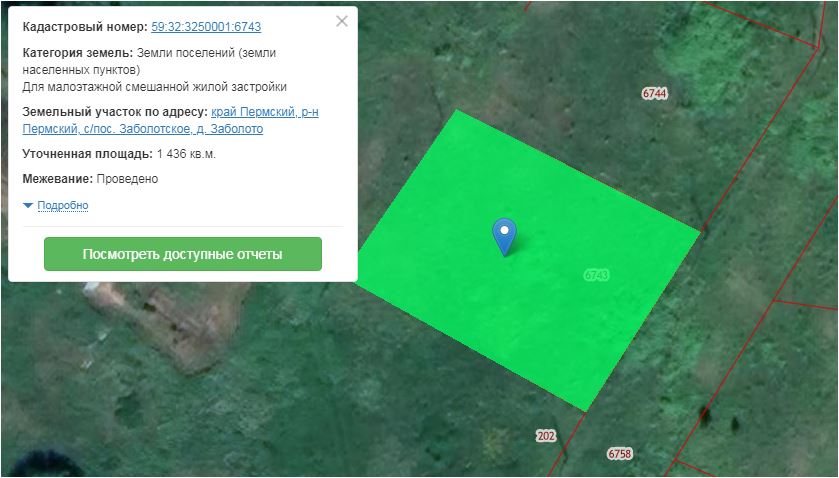839x478 pixels.
Task: Select parcel label 6758 on map
Action: click(620, 454)
